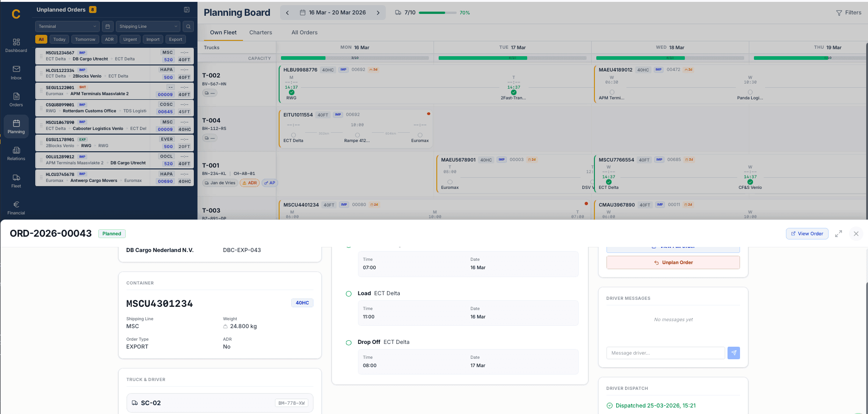Click the ADR badge on truck T-001
Screen dimensions: 868x414
(x=249, y=183)
